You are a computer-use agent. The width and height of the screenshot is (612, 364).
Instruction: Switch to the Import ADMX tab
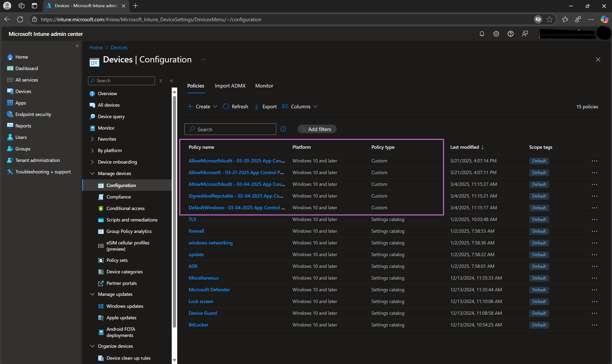230,86
